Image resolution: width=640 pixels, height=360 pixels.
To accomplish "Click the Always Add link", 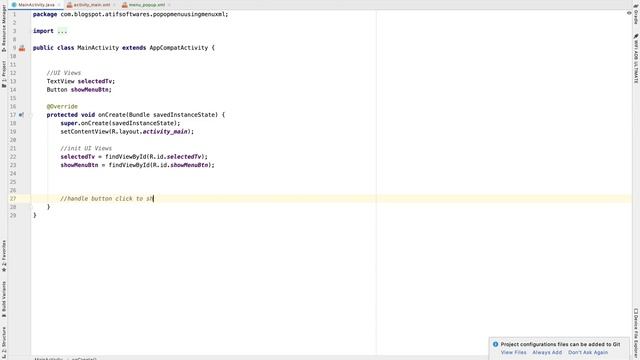I will (x=547, y=352).
